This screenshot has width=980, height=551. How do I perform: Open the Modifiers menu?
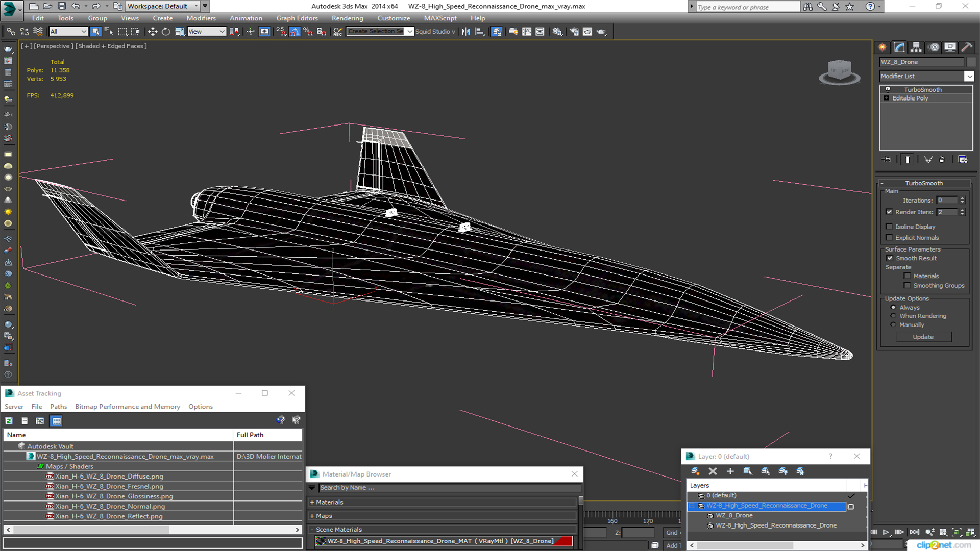pyautogui.click(x=201, y=18)
